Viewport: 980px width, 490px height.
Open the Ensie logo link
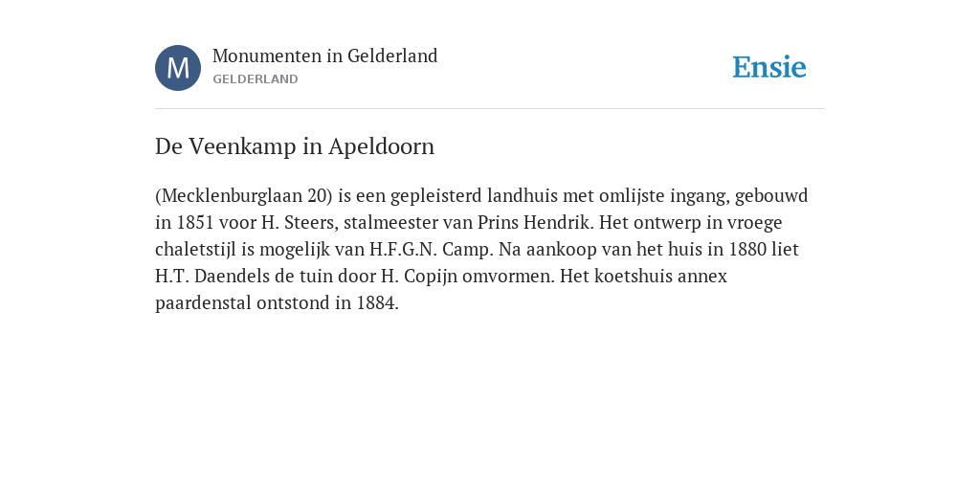pyautogui.click(x=769, y=67)
